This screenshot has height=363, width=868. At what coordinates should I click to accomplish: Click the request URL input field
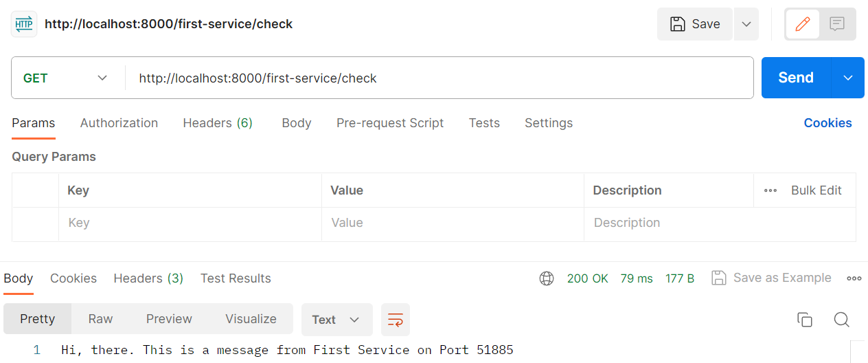tap(439, 78)
